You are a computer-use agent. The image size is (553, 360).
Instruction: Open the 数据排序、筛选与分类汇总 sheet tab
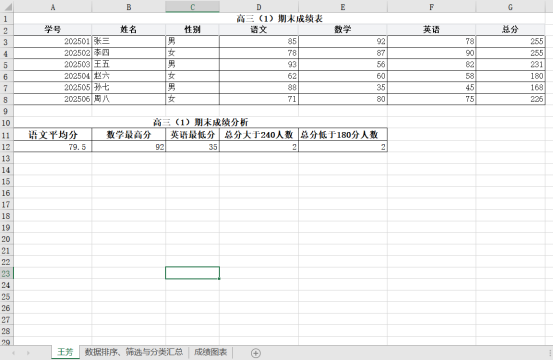tap(134, 352)
